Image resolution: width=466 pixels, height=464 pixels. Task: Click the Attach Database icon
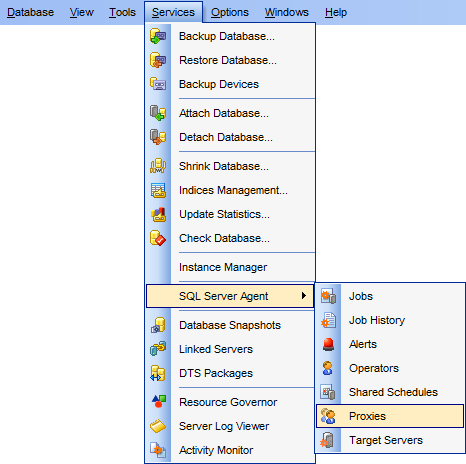[158, 113]
